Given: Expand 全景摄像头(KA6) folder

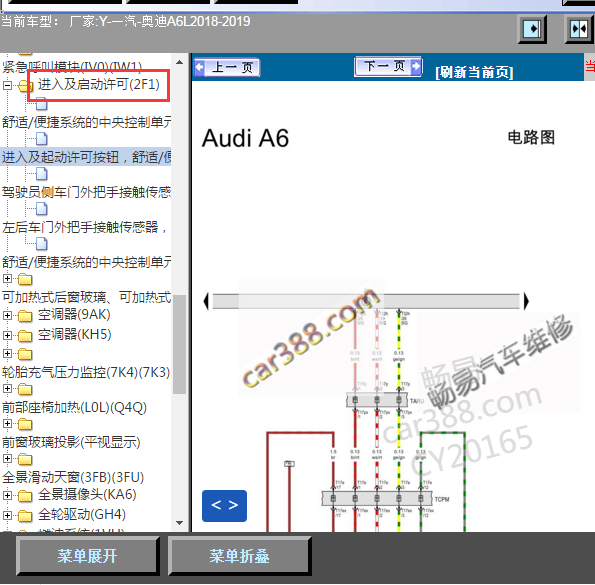Looking at the screenshot, I should 7,495.
